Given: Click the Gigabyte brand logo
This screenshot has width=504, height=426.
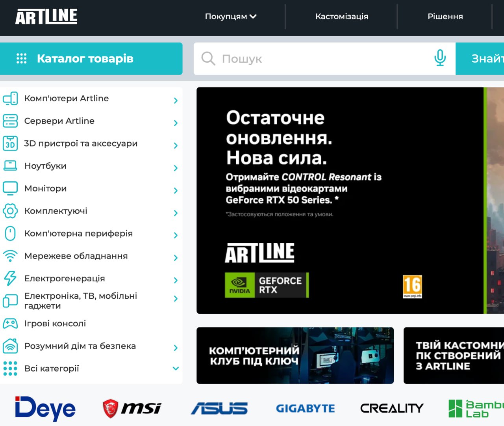Looking at the screenshot, I should click(306, 408).
